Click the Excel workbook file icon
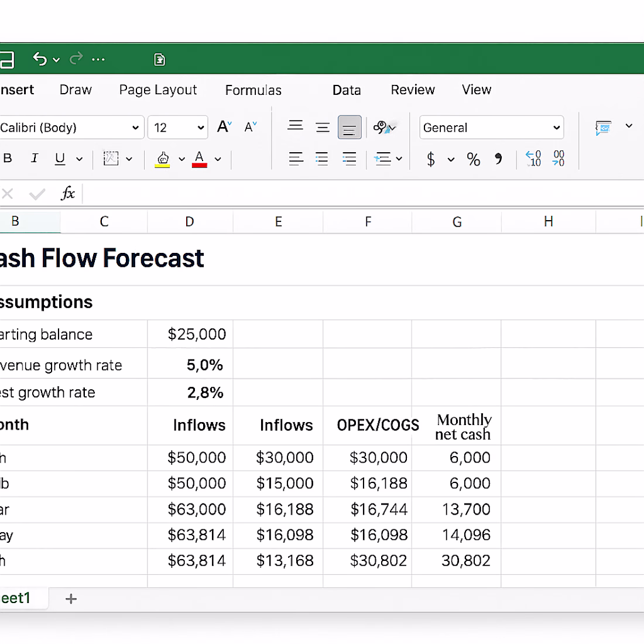The height and width of the screenshot is (644, 644). [x=159, y=60]
